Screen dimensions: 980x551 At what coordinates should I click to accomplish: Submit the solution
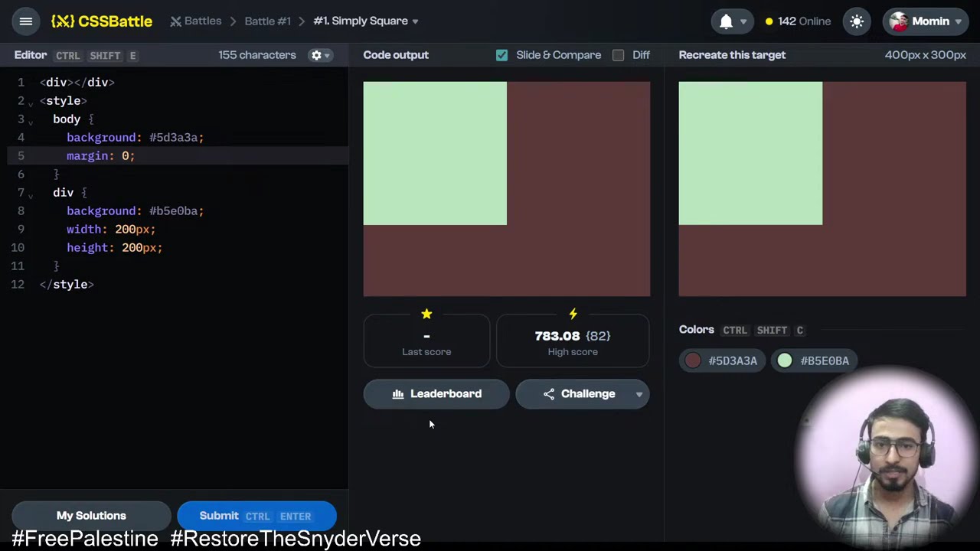(256, 516)
